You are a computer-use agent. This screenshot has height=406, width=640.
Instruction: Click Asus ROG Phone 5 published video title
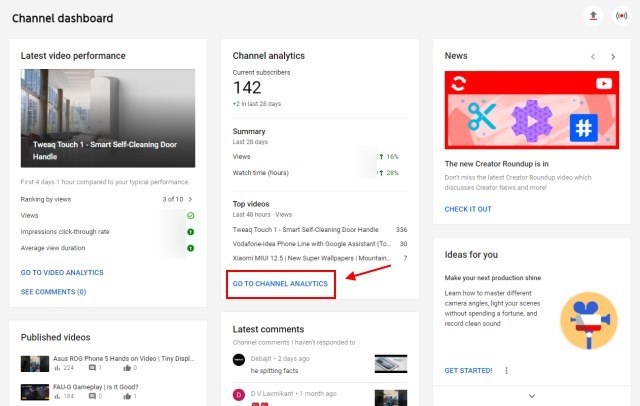tap(123, 358)
